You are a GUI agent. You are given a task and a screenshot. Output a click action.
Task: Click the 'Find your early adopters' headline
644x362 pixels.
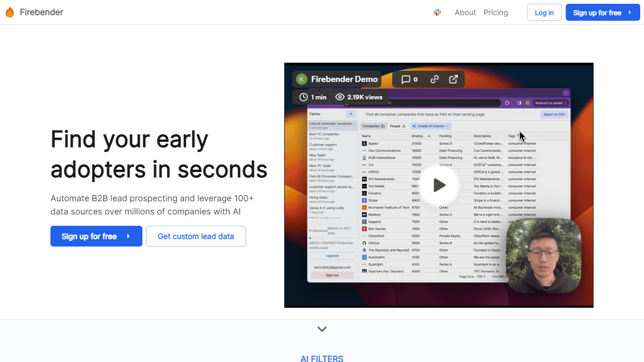coord(159,154)
